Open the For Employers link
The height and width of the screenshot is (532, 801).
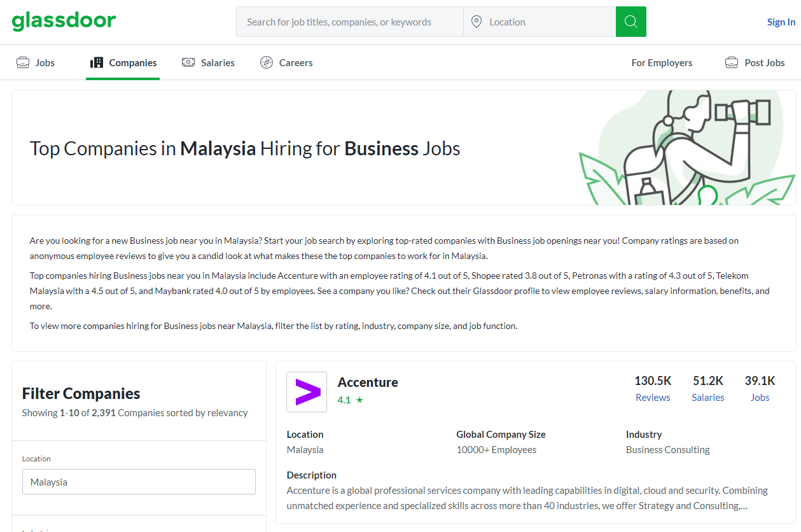662,62
